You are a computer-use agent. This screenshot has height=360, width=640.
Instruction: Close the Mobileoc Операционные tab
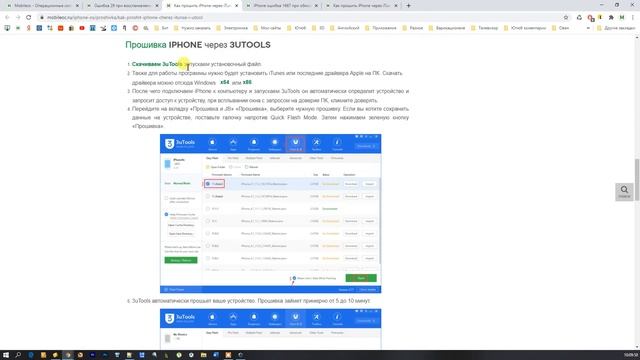coord(77,6)
